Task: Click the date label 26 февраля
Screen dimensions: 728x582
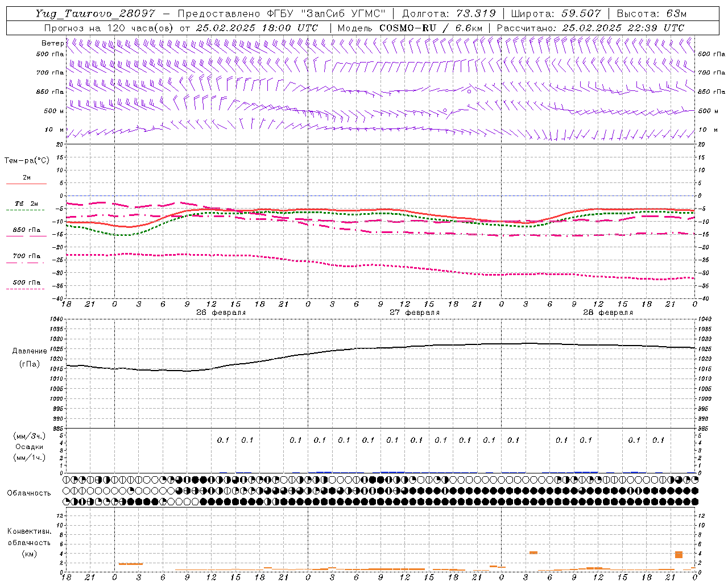Action: [x=221, y=313]
